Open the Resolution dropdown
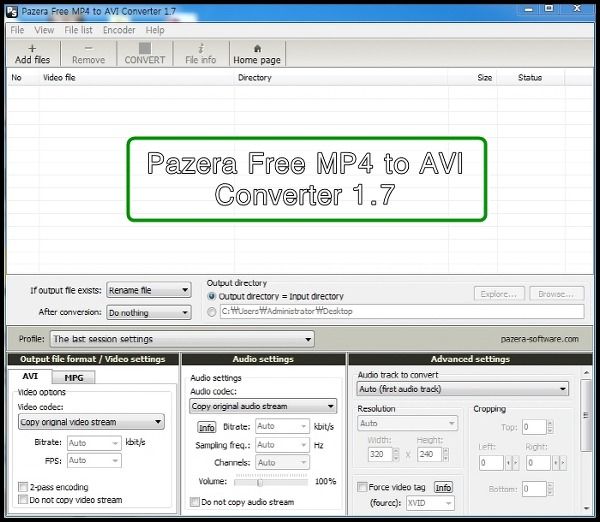The height and width of the screenshot is (522, 600). [x=408, y=423]
